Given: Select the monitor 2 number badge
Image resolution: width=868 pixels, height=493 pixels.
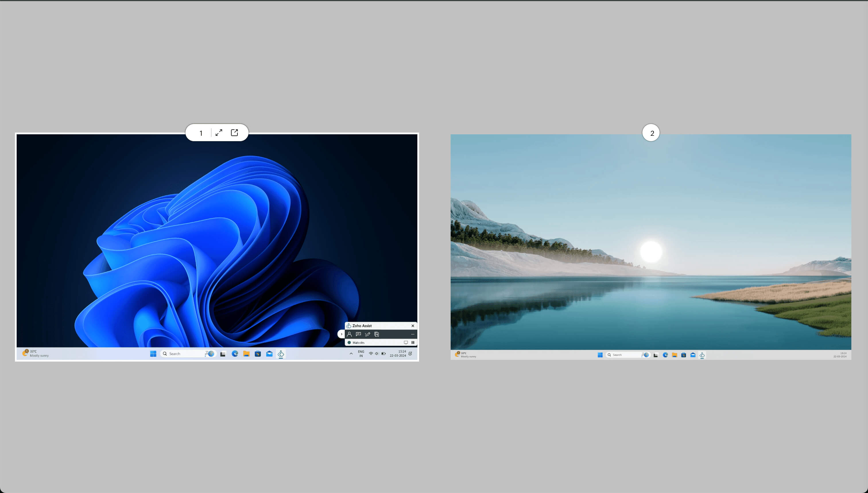Looking at the screenshot, I should pyautogui.click(x=651, y=133).
